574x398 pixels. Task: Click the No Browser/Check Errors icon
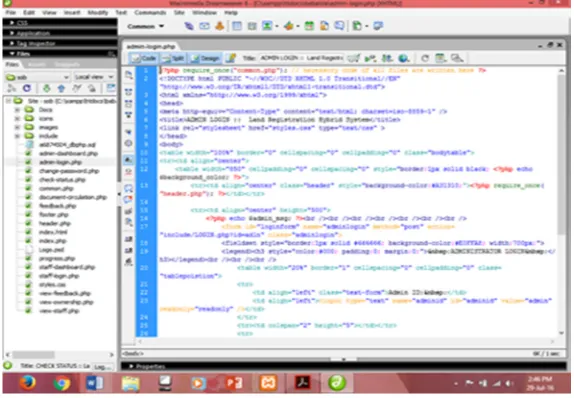pos(354,58)
